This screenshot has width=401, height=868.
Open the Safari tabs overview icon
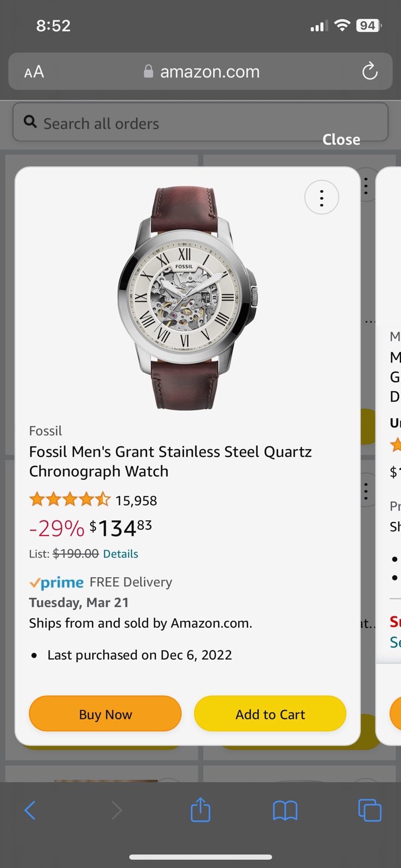click(370, 810)
